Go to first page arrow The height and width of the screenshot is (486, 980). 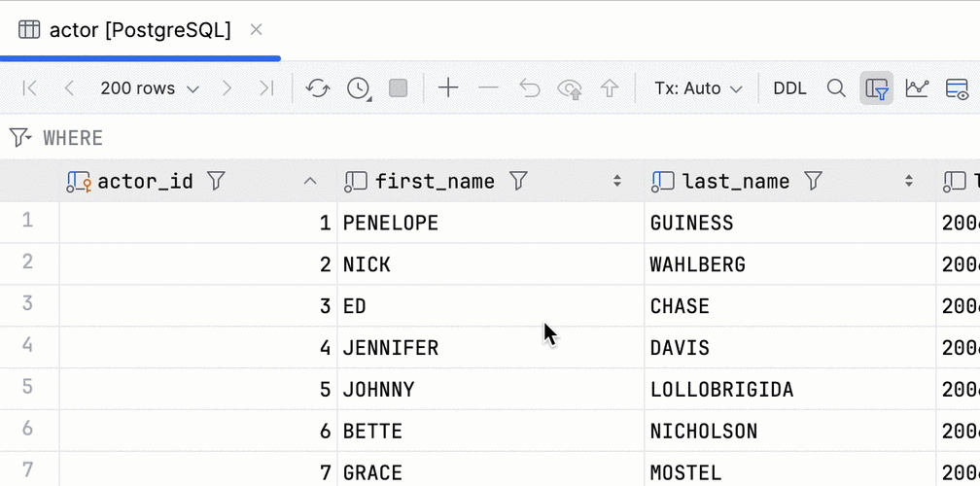[x=29, y=88]
